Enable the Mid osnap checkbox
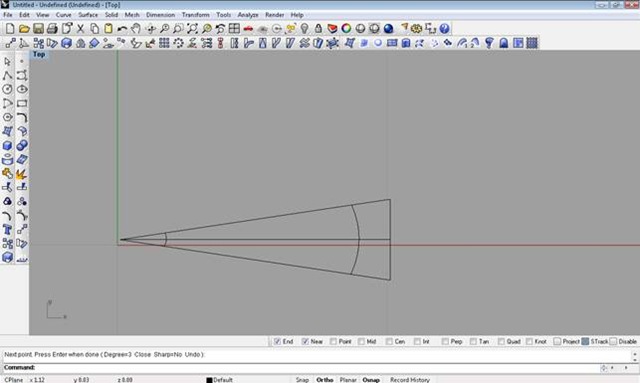Image resolution: width=640 pixels, height=383 pixels. [361, 341]
